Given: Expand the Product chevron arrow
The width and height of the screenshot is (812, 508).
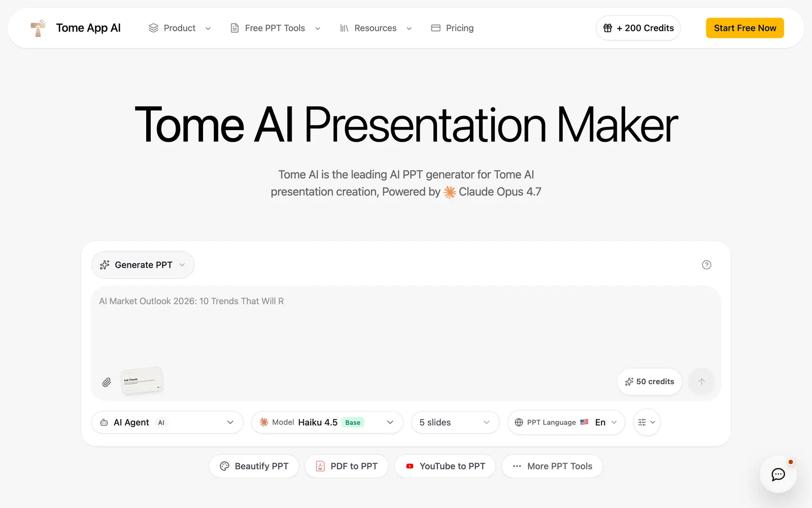Looking at the screenshot, I should [x=208, y=28].
